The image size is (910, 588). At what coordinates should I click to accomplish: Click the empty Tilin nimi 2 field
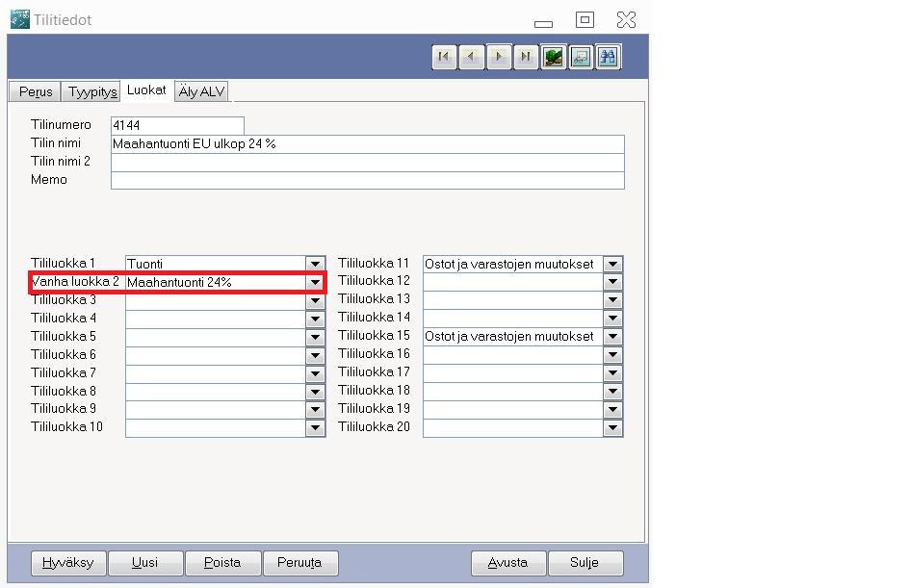click(367, 162)
